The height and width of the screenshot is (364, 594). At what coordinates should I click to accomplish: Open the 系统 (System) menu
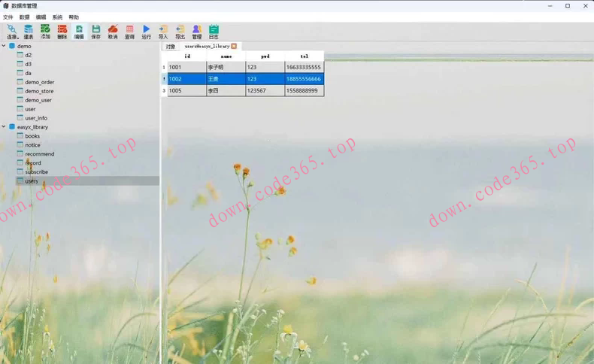pos(57,17)
